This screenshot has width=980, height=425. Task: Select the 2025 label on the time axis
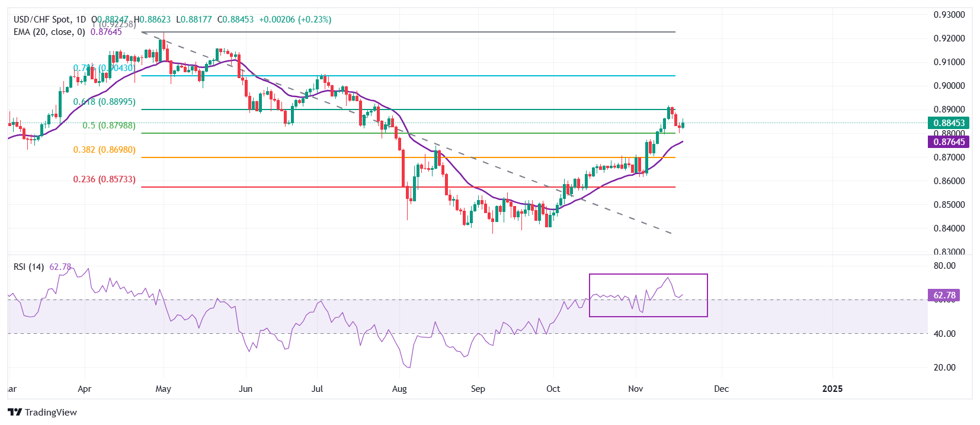[832, 389]
